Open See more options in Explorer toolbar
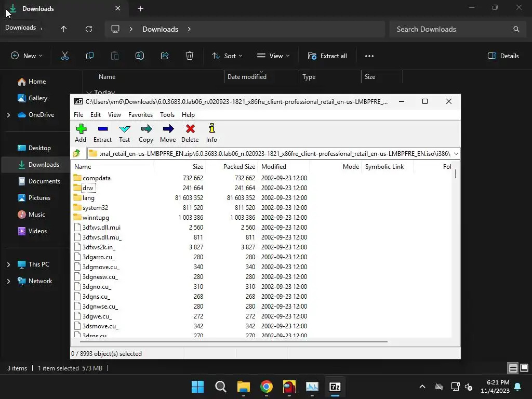 coord(369,56)
